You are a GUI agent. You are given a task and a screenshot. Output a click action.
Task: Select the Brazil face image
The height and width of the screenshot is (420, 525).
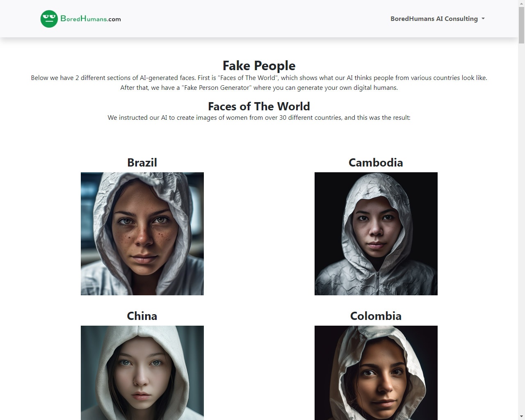click(x=142, y=234)
